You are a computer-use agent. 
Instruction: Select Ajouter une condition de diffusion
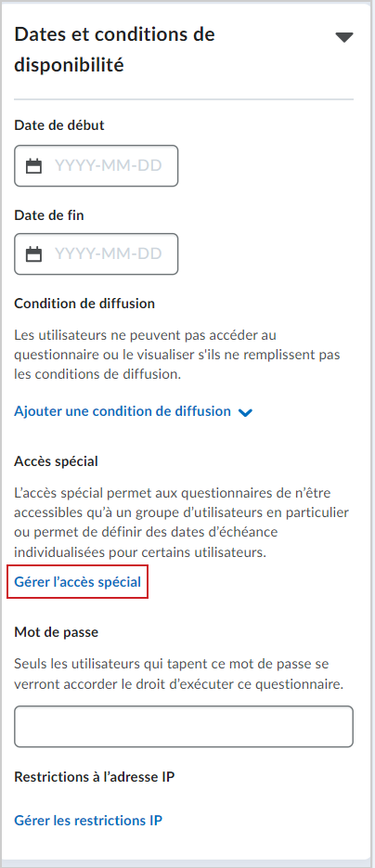tap(123, 411)
